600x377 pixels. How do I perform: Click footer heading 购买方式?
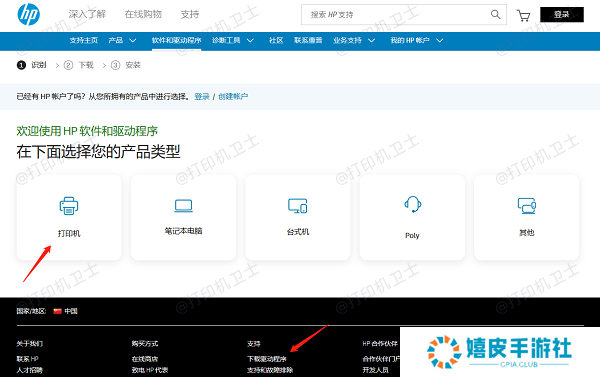(x=145, y=344)
